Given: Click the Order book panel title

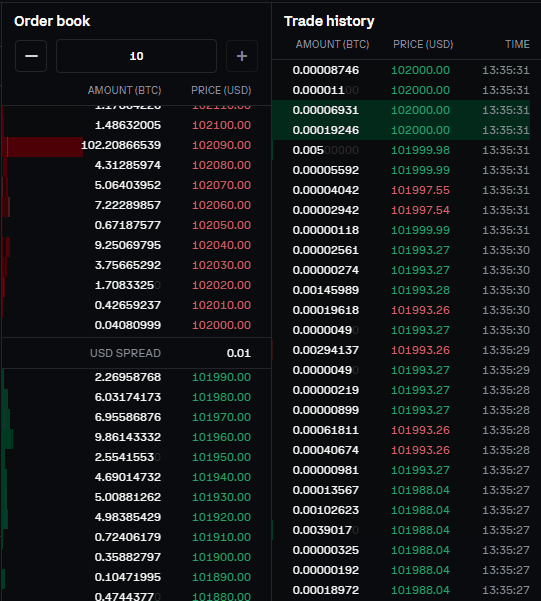Looking at the screenshot, I should pyautogui.click(x=52, y=21).
